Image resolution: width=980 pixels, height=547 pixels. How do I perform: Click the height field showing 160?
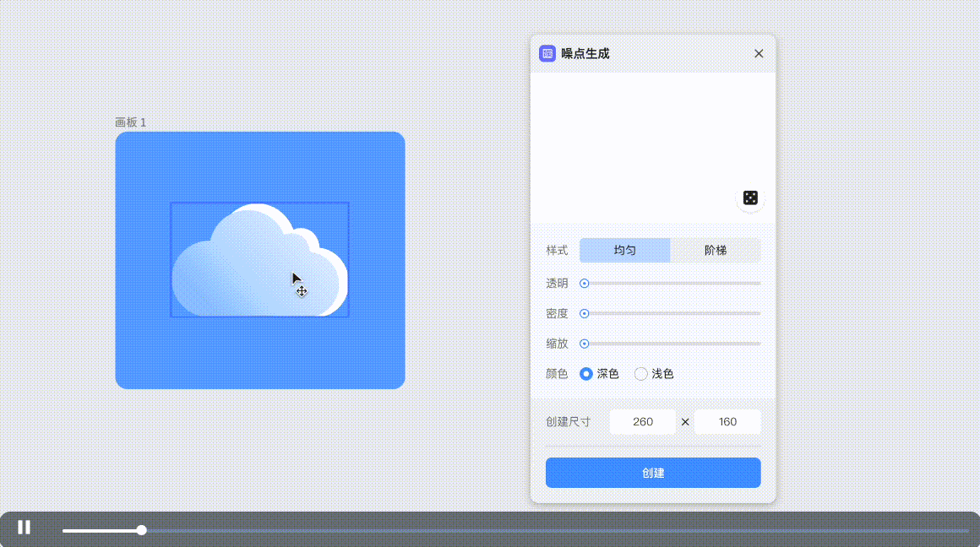[727, 422]
